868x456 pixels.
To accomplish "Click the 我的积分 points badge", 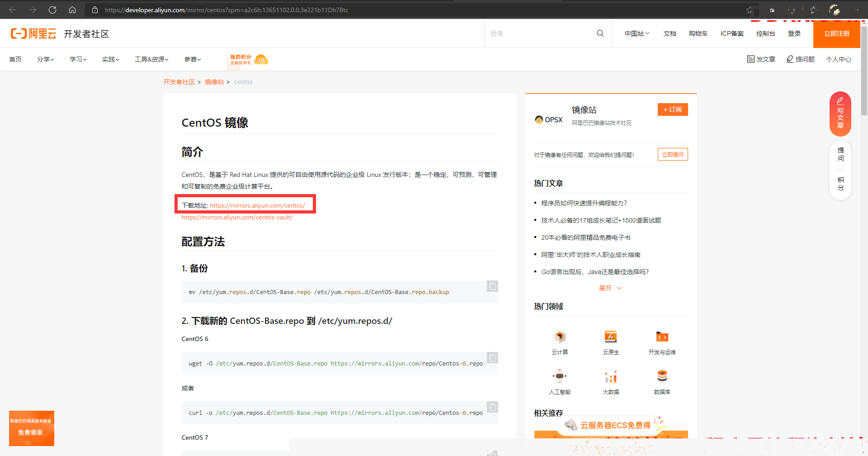I will [248, 59].
